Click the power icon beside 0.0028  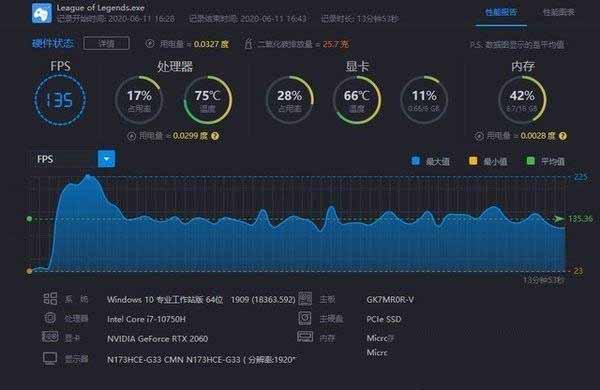[x=479, y=136]
